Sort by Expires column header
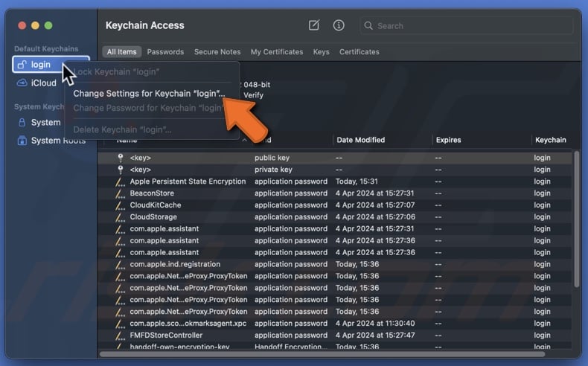588x366 pixels. click(448, 140)
